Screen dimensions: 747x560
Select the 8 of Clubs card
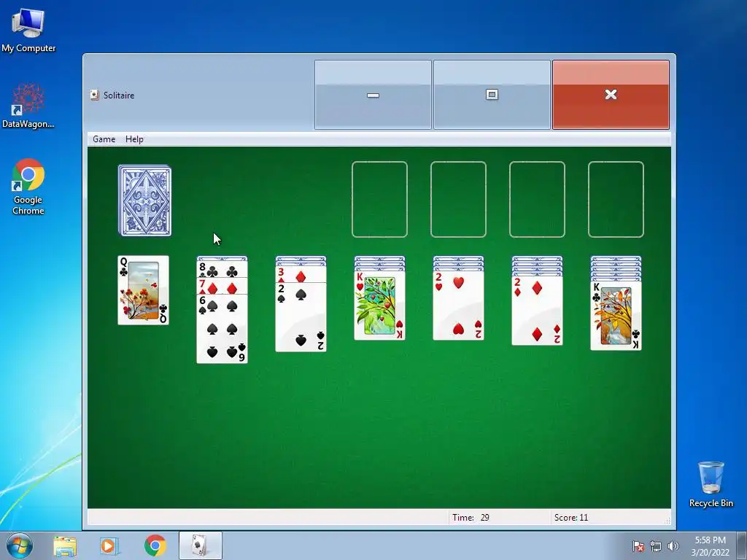[x=222, y=271]
